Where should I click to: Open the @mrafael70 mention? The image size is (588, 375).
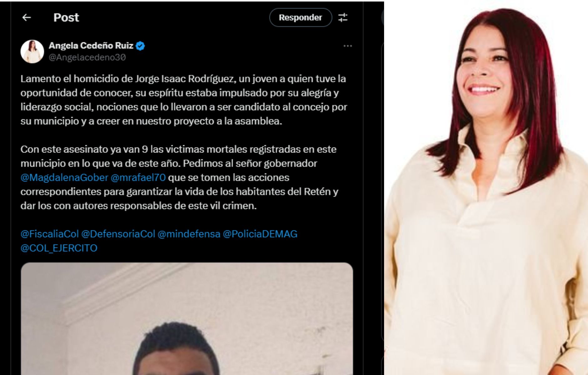click(138, 177)
